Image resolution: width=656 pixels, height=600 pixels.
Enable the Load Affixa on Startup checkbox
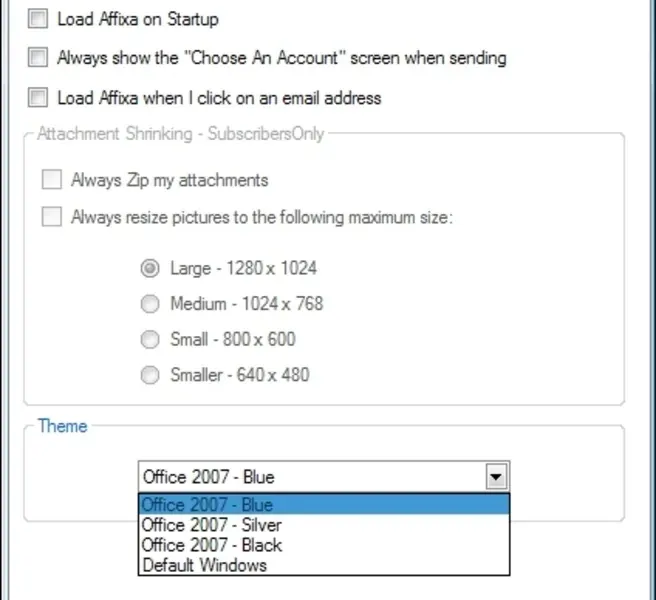pyautogui.click(x=38, y=19)
